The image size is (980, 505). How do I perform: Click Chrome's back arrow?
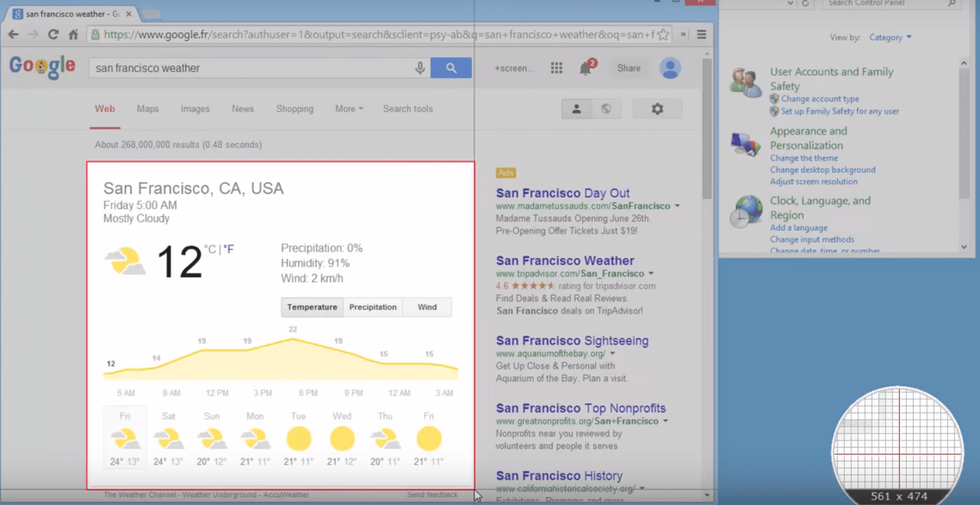point(13,34)
